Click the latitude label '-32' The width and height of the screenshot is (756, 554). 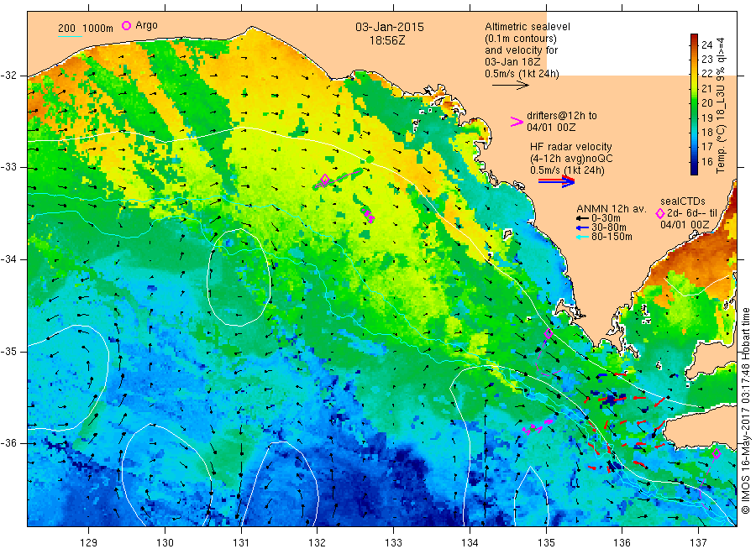coord(8,76)
